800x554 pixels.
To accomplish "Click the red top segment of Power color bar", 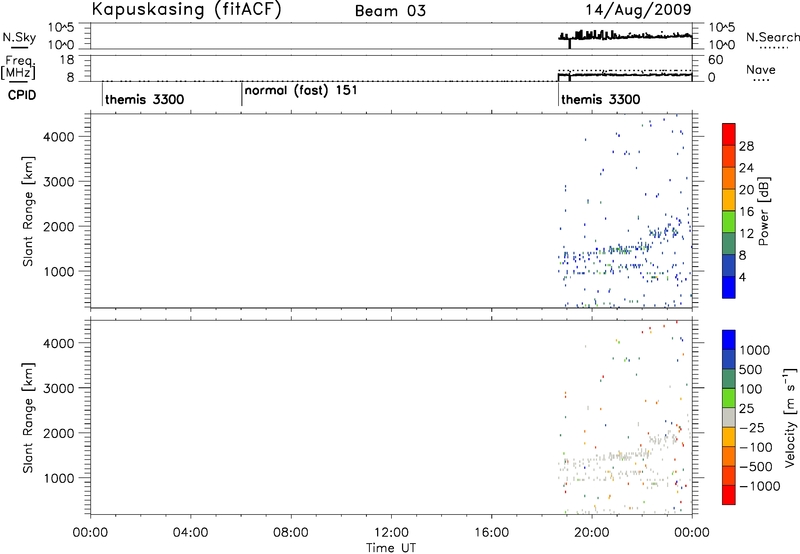I will (729, 134).
